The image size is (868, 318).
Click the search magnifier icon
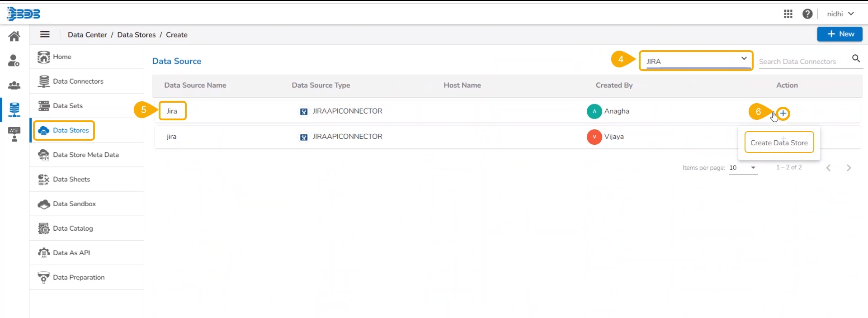pyautogui.click(x=856, y=58)
